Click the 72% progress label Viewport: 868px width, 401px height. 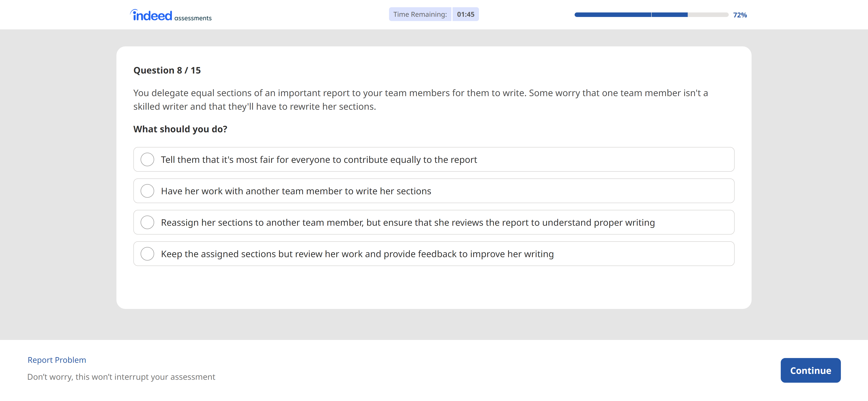coord(740,15)
